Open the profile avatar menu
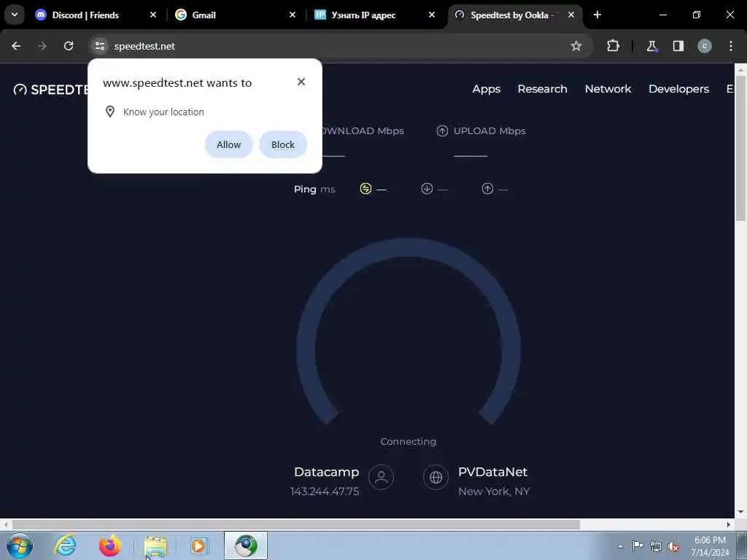747x560 pixels. (x=704, y=46)
